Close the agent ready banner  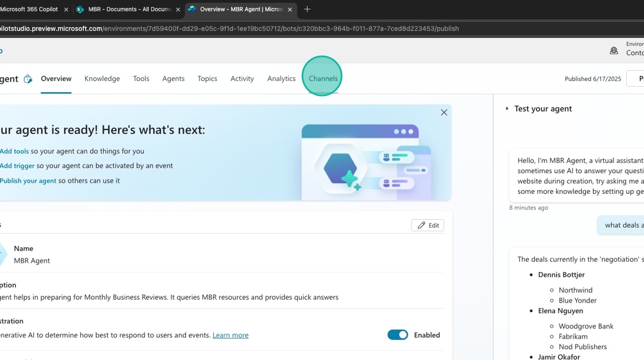(x=444, y=113)
